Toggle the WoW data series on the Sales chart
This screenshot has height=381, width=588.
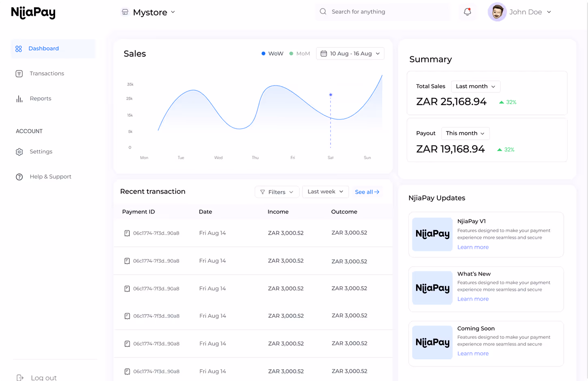coord(272,53)
